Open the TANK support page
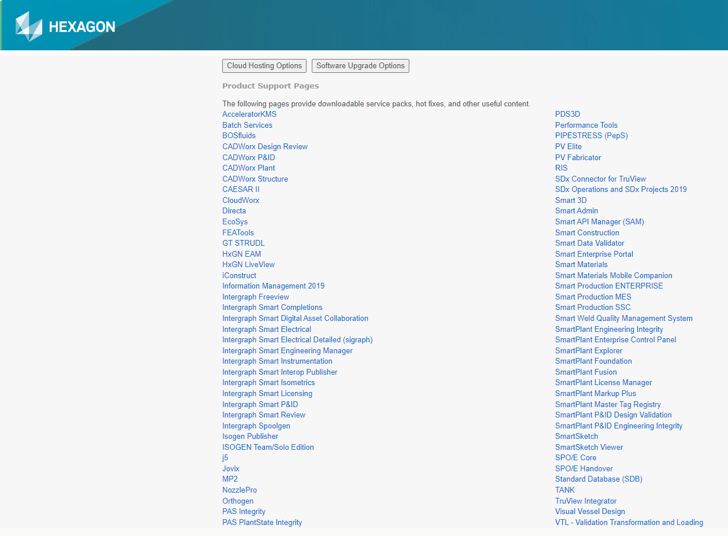728x536 pixels. (x=565, y=490)
